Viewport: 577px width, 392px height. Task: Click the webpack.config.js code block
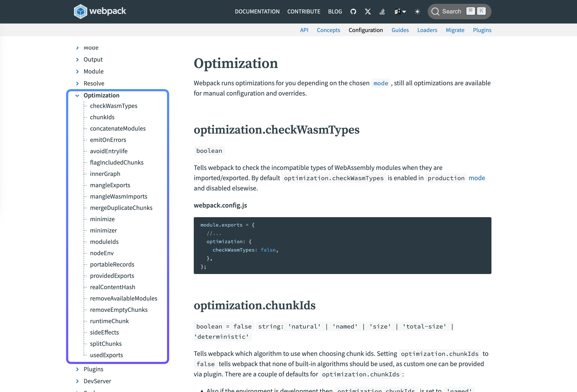pos(342,246)
